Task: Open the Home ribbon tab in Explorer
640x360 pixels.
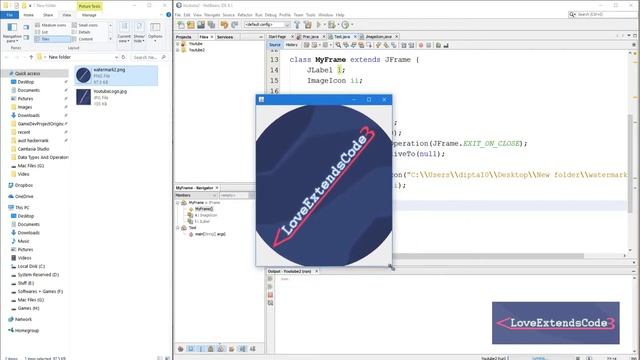Action: 29,15
